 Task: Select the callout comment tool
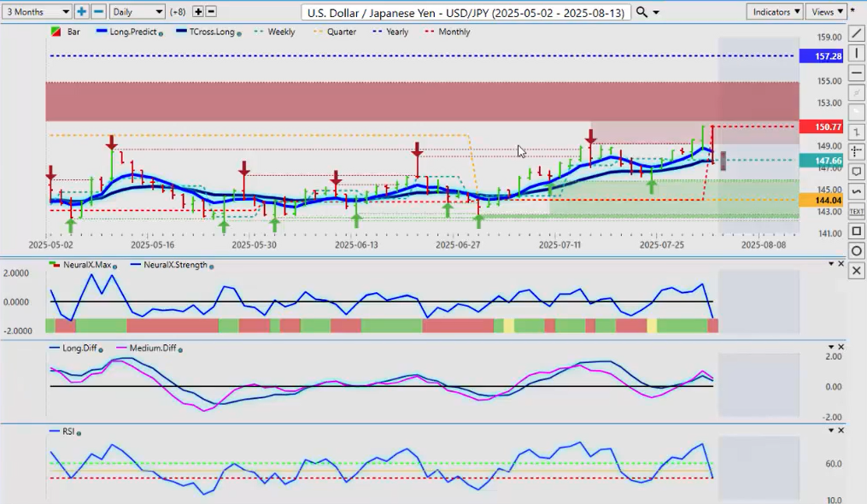(857, 172)
